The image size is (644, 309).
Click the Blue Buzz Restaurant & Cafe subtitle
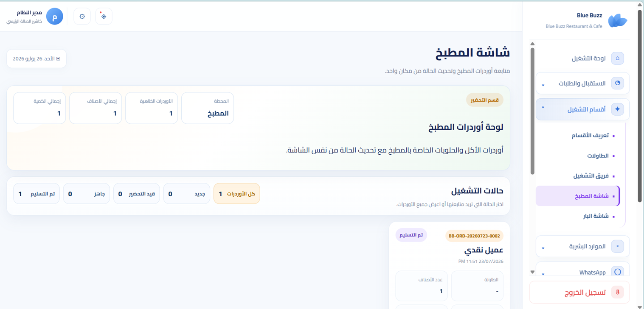pyautogui.click(x=574, y=26)
